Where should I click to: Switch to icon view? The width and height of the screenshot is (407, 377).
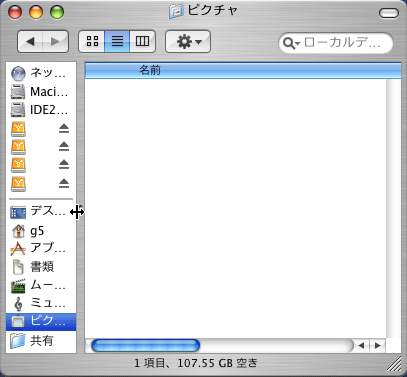(92, 41)
